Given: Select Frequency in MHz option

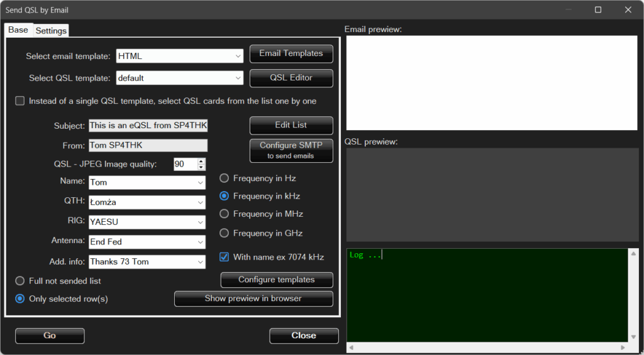Looking at the screenshot, I should [x=224, y=214].
